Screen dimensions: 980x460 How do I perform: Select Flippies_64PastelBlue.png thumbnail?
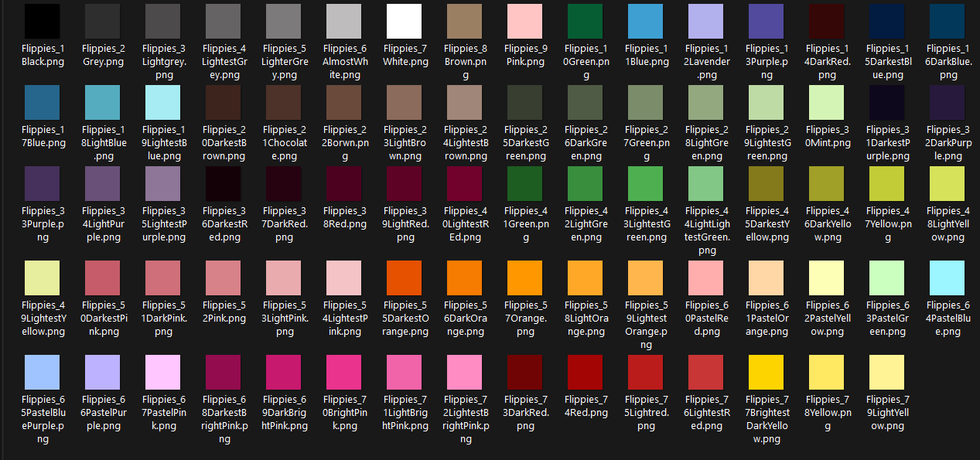(948, 278)
